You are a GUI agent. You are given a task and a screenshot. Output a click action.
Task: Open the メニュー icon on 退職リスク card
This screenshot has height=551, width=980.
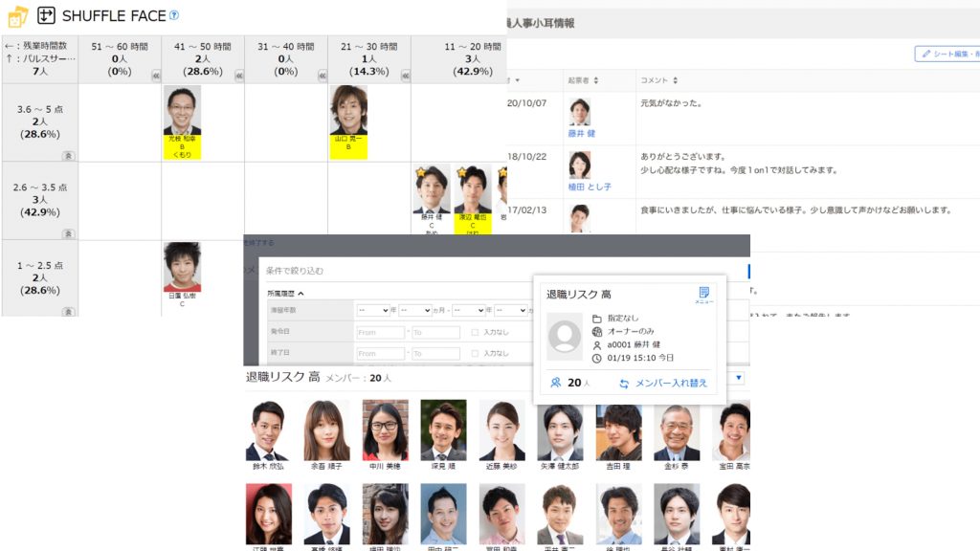click(x=703, y=294)
